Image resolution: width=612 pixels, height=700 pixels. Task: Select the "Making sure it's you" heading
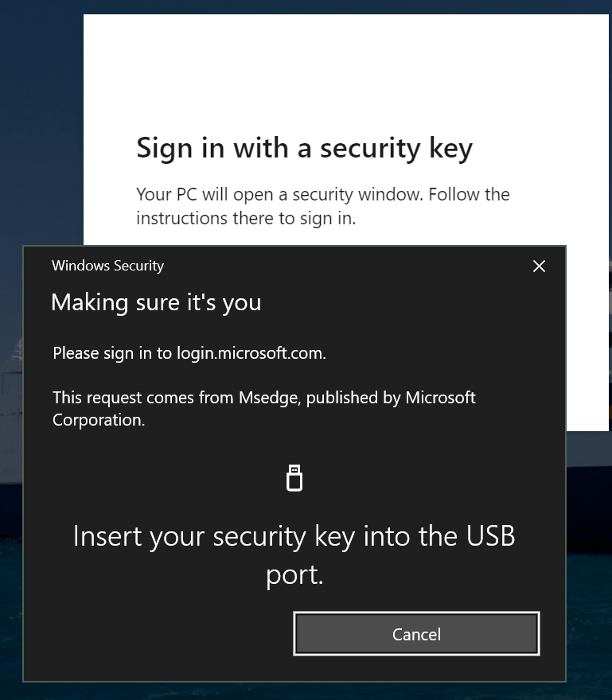[156, 302]
